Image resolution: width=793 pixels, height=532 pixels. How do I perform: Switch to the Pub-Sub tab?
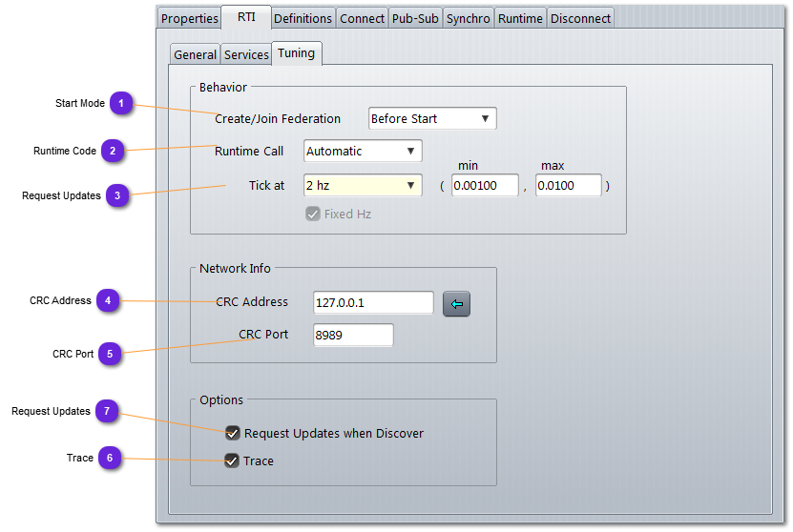tap(415, 18)
